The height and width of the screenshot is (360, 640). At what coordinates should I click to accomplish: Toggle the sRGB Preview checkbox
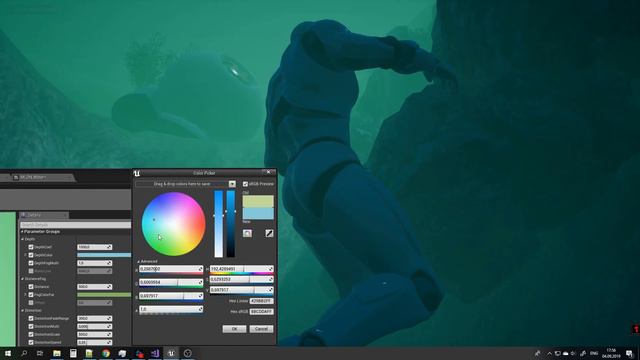click(x=245, y=184)
